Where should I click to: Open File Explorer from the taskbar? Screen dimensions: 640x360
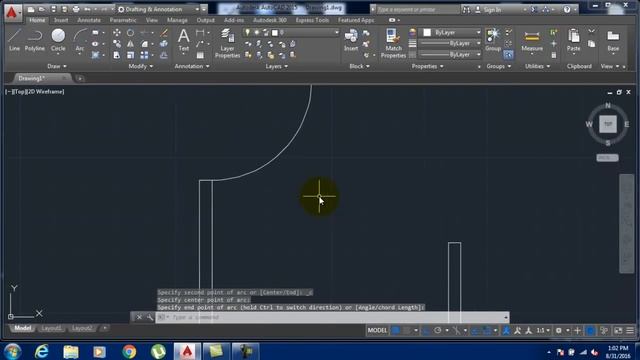(x=71, y=351)
